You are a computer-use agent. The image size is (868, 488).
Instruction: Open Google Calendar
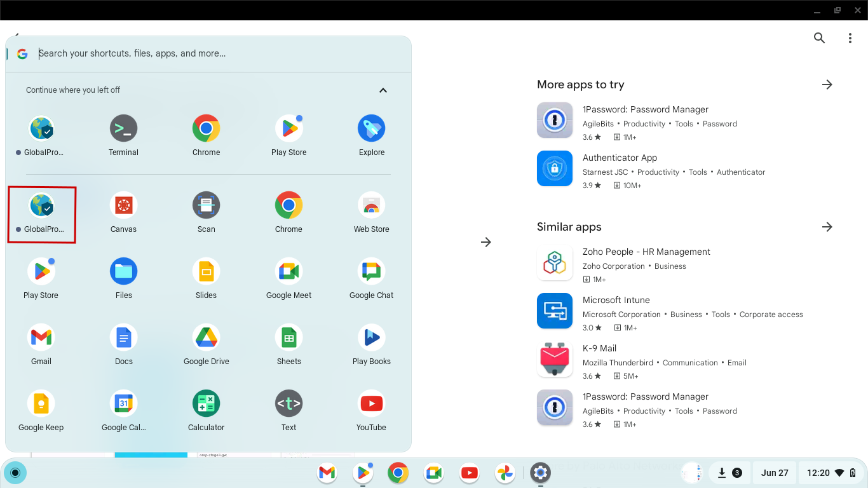coord(124,411)
